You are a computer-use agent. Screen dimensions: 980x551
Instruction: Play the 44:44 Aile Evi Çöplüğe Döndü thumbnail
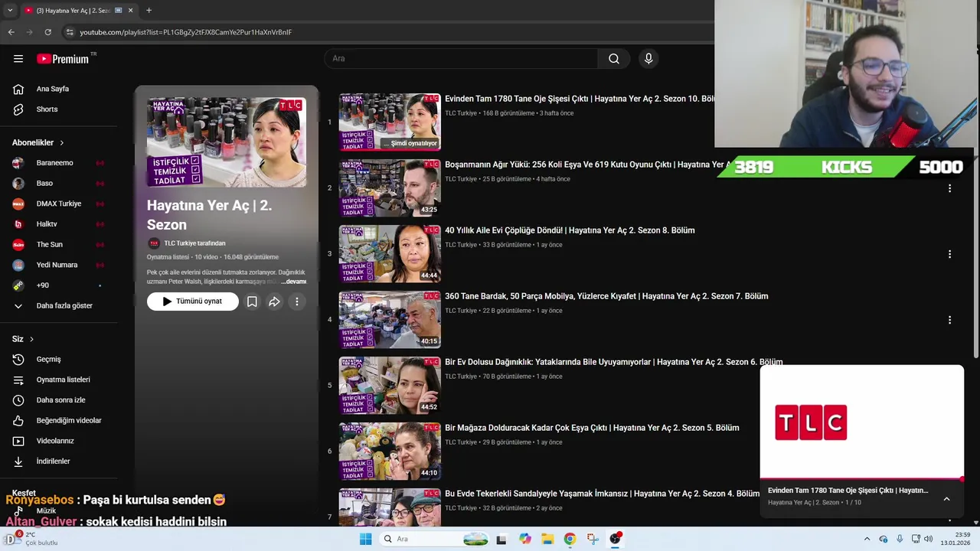tap(390, 253)
